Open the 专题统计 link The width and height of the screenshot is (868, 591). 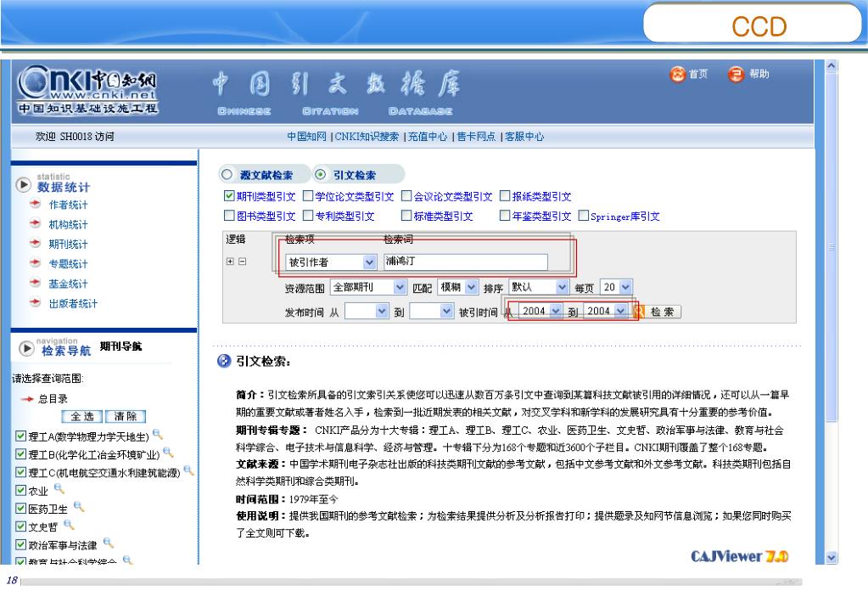68,263
